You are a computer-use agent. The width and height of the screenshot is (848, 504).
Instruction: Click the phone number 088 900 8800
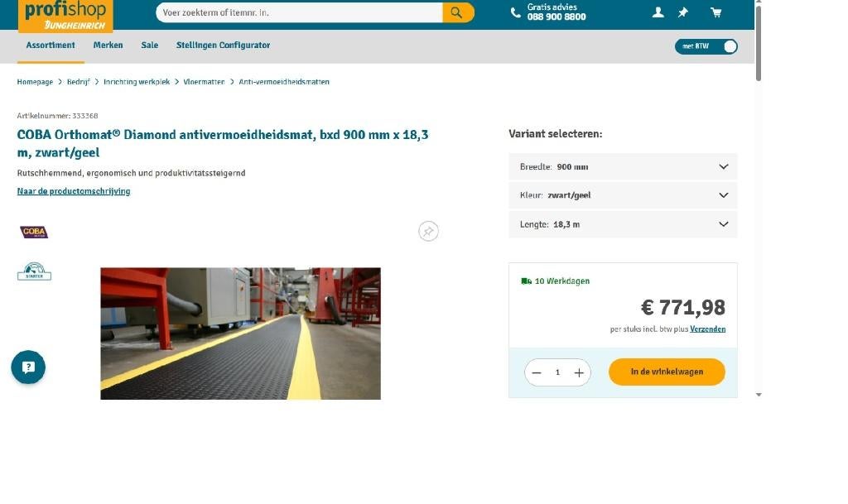pos(556,17)
